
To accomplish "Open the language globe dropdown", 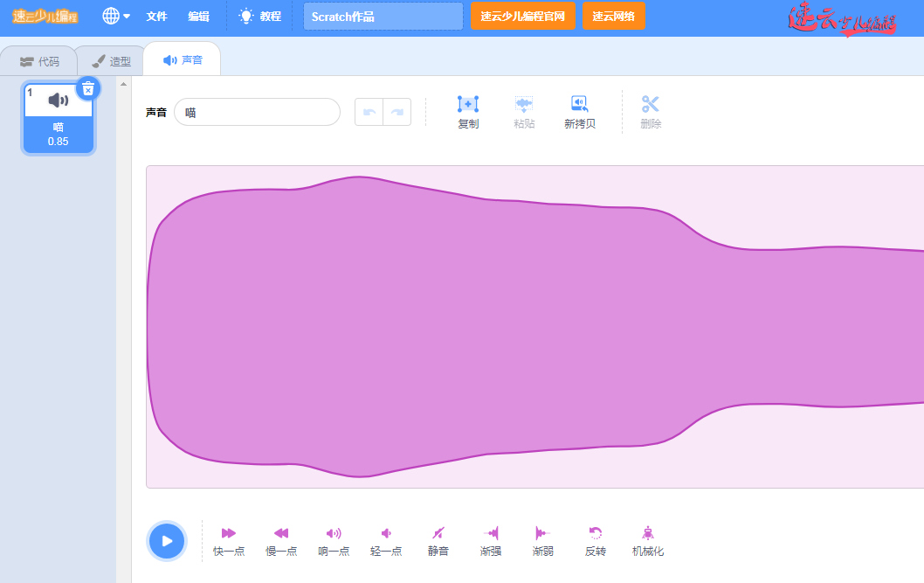I will point(116,16).
